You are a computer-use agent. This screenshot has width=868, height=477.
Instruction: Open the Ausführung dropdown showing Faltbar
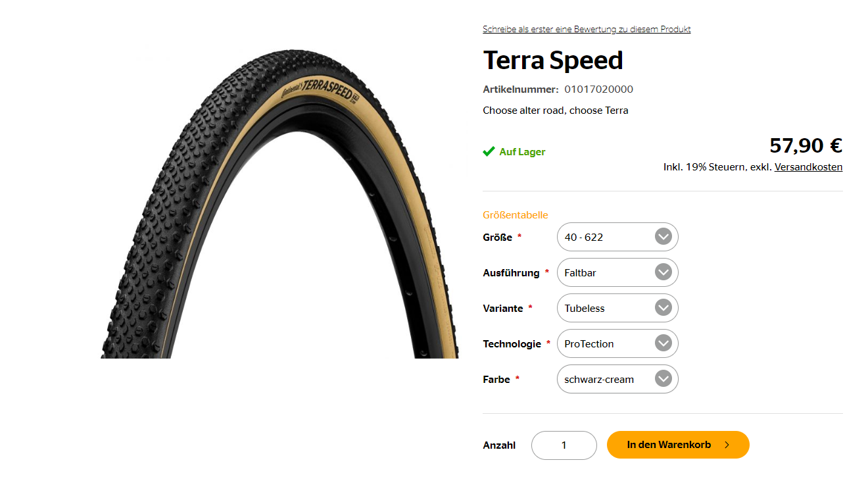click(617, 272)
